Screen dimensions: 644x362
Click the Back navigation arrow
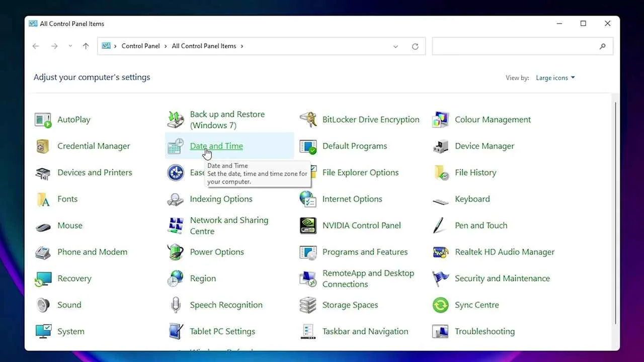pos(36,46)
